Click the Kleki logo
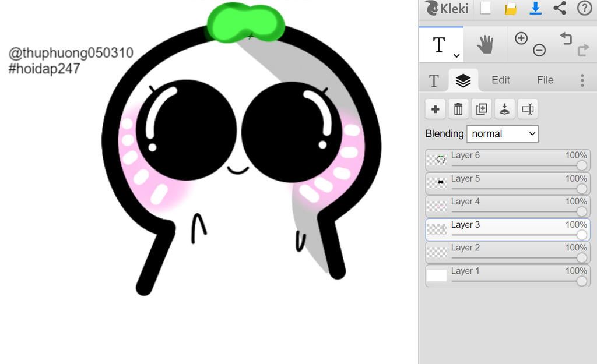This screenshot has width=597, height=364. 447,8
